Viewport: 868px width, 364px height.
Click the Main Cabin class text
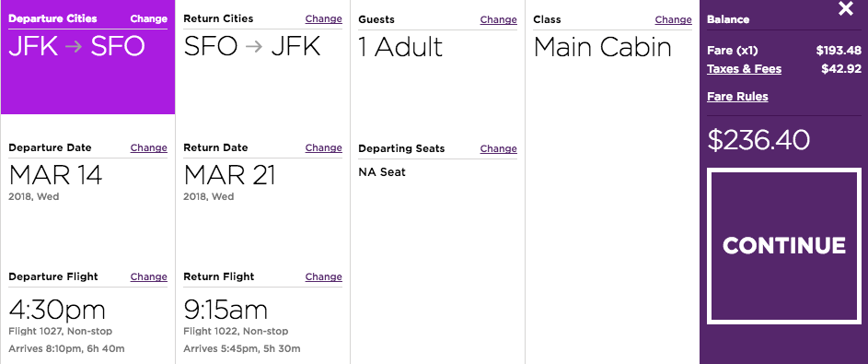pos(602,48)
